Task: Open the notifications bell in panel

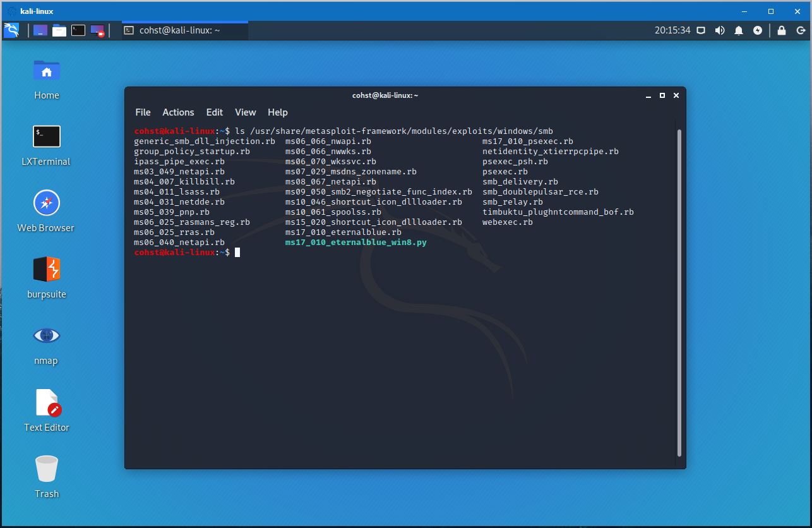Action: tap(739, 30)
